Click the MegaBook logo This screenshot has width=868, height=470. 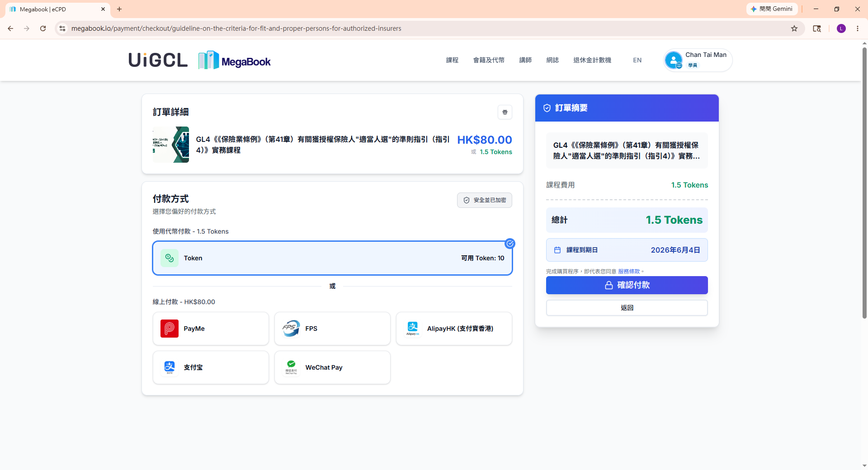tap(234, 60)
